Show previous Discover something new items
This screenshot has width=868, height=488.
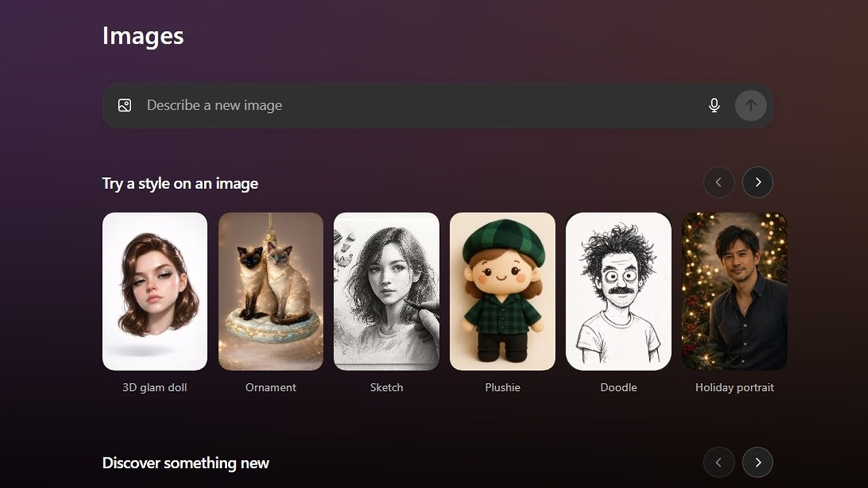719,463
